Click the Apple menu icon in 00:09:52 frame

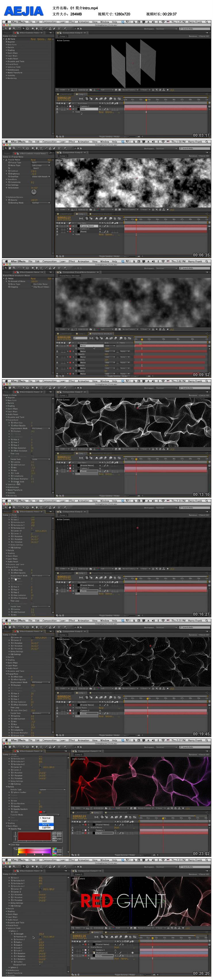tap(7, 261)
